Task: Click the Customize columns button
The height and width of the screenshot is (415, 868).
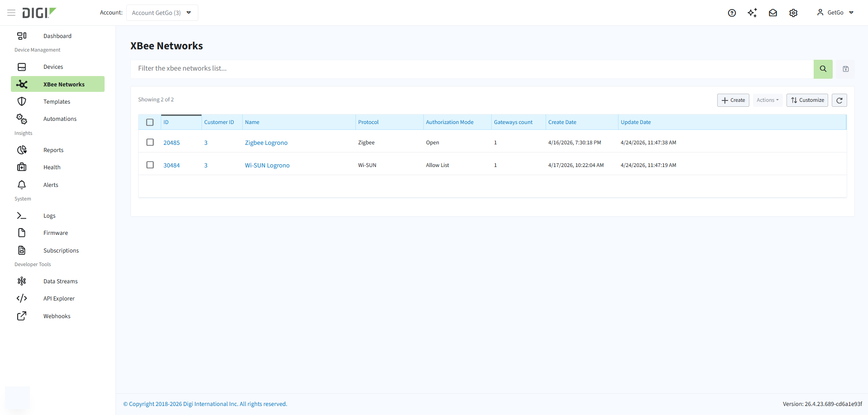Action: pyautogui.click(x=807, y=100)
